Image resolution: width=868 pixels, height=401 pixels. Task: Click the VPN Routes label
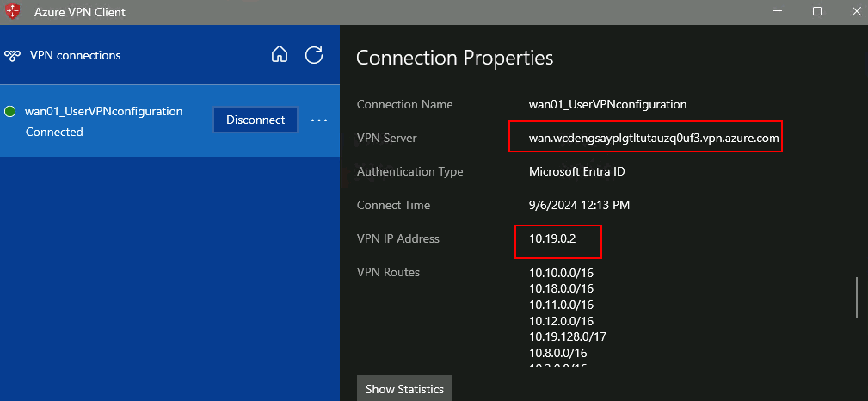pyautogui.click(x=388, y=272)
